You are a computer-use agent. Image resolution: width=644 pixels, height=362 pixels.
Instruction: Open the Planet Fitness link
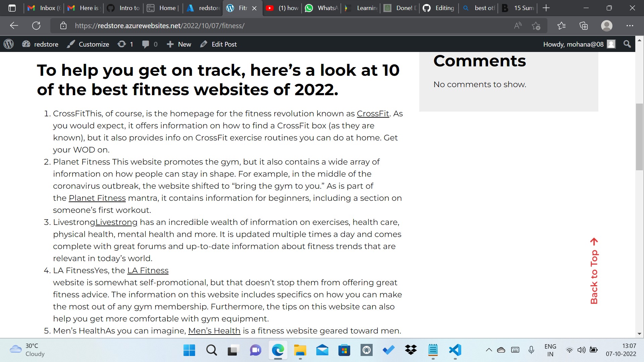tap(97, 198)
